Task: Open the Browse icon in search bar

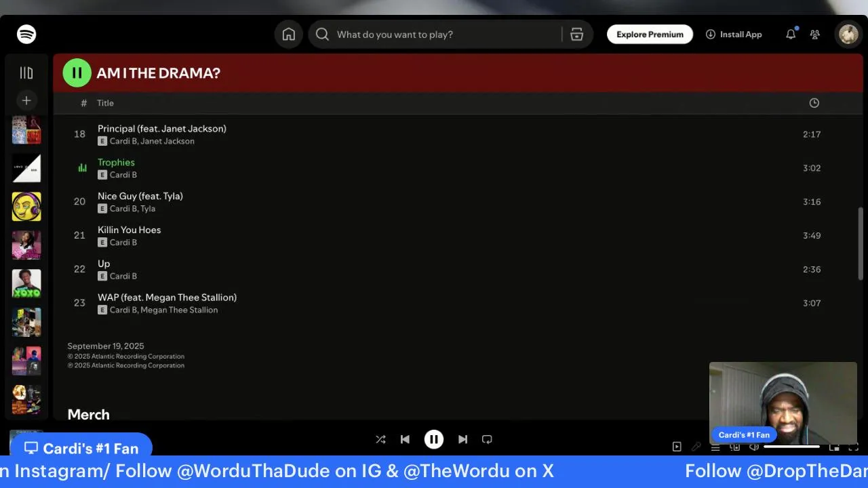Action: (577, 35)
